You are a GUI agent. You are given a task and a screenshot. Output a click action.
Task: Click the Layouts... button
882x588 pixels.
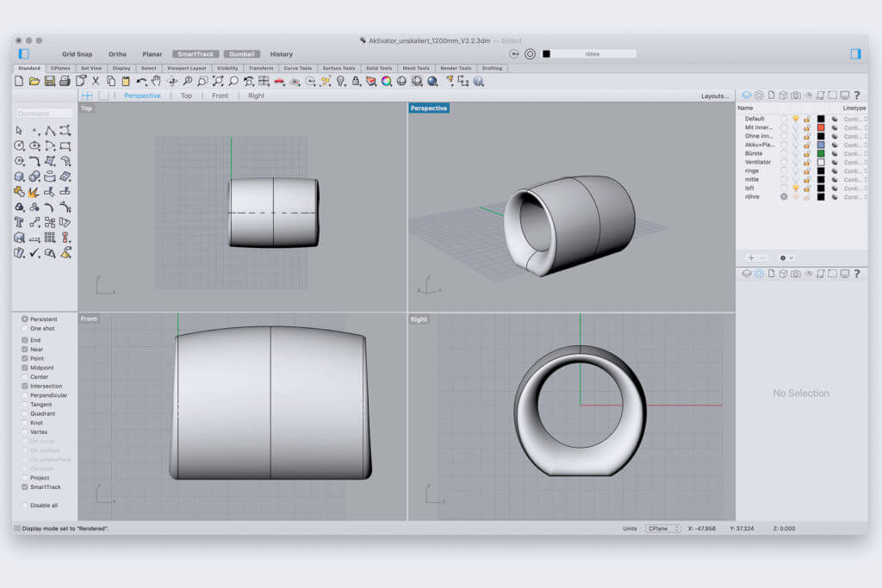(x=714, y=96)
